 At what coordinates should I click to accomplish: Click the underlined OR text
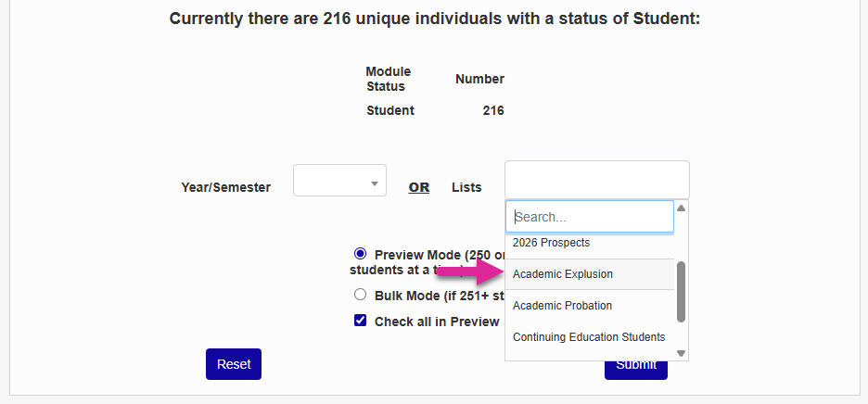pos(419,187)
